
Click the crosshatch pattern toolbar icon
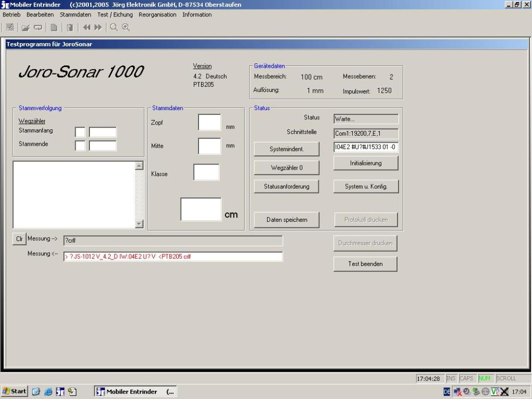point(10,27)
